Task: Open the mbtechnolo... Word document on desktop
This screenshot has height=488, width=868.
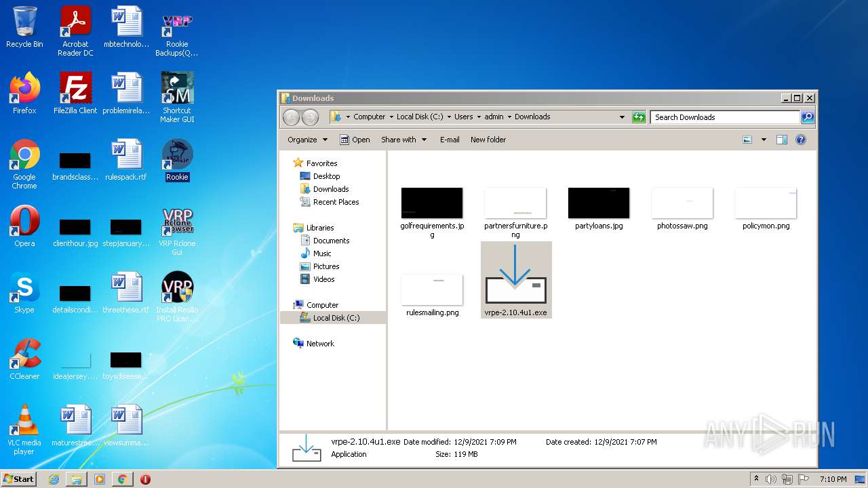Action: tap(126, 28)
